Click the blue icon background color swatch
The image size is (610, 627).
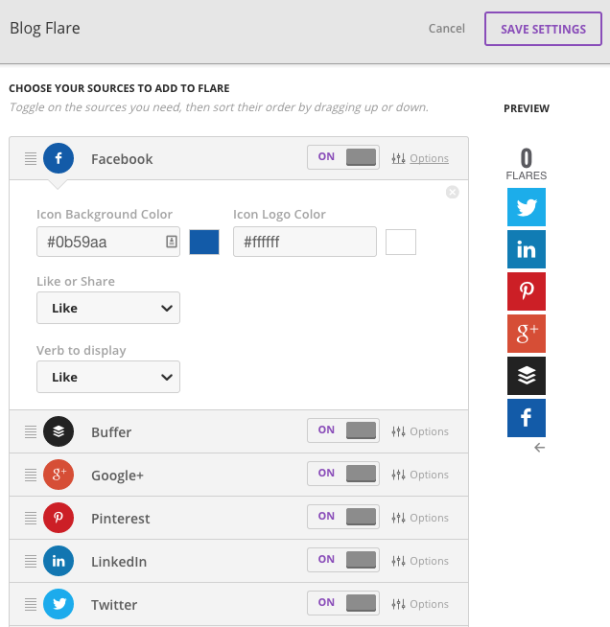click(204, 242)
